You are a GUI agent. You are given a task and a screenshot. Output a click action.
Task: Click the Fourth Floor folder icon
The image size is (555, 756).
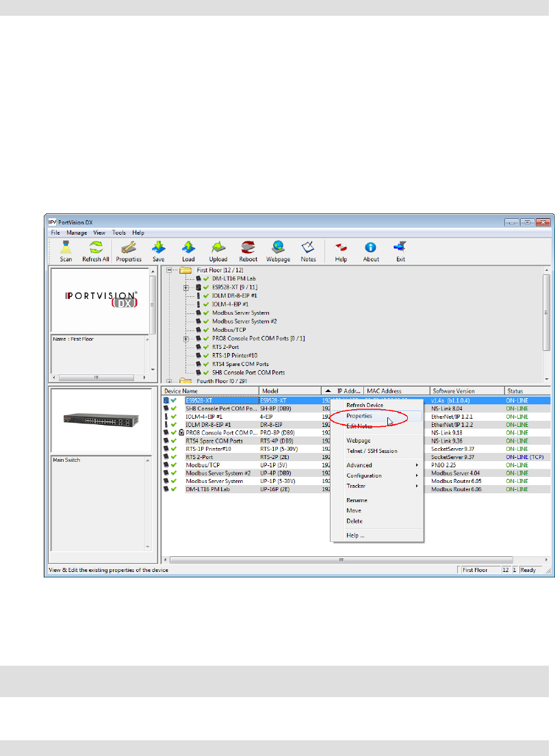185,381
